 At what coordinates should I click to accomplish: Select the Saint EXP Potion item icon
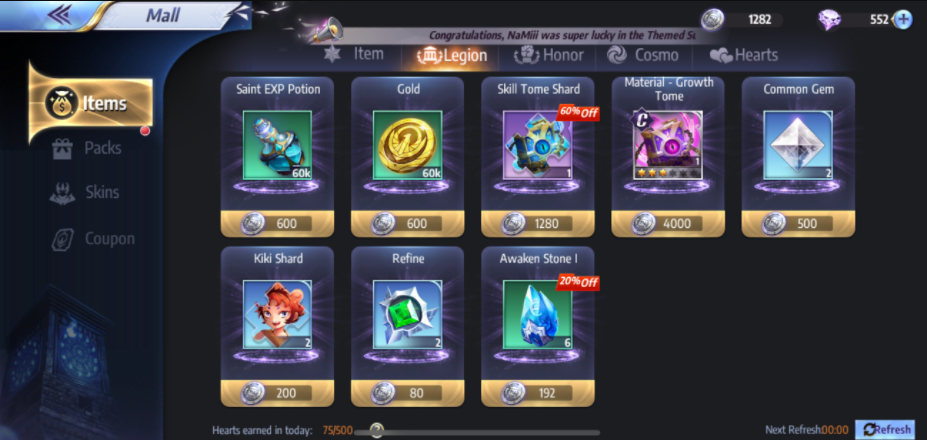[277, 145]
